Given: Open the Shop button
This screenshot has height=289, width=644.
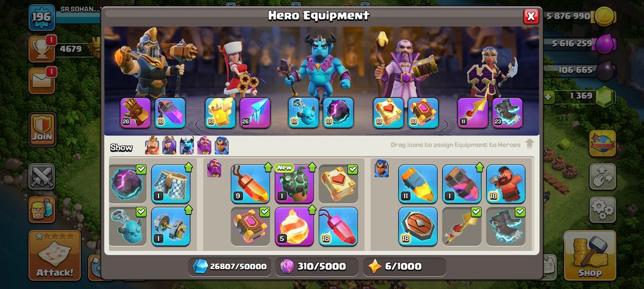Looking at the screenshot, I should 589,255.
